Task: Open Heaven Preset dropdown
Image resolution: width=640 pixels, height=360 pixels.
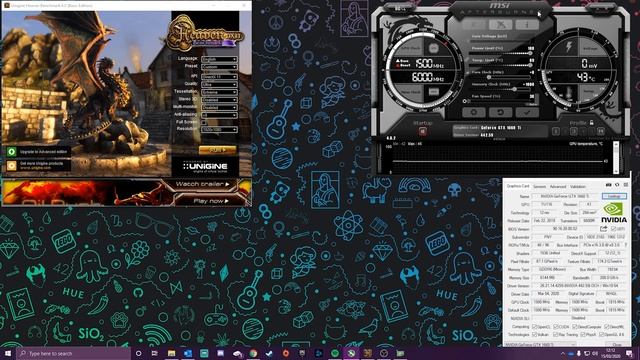Action: tap(219, 67)
